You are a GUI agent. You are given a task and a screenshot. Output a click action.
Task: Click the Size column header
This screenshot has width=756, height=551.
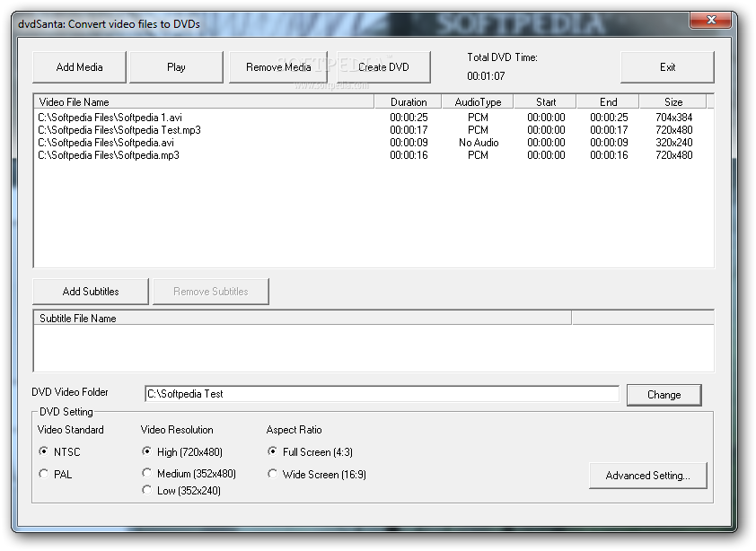click(673, 101)
